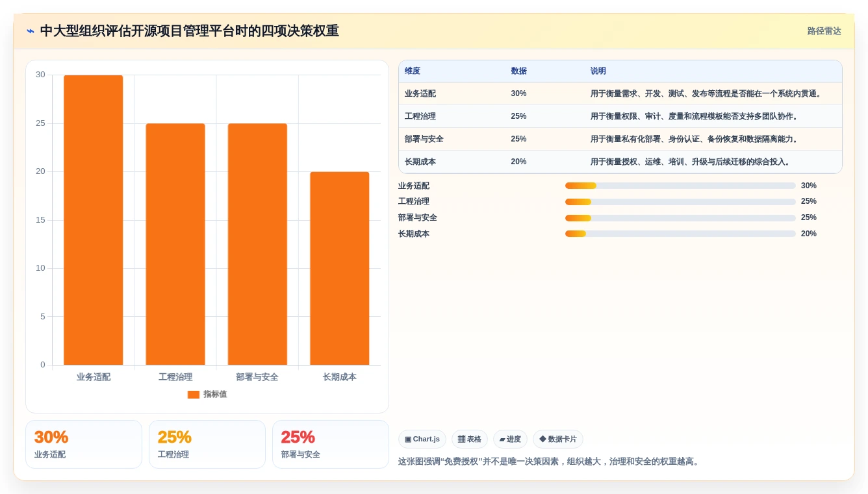Click the description starting 用于衡量私有化部署

[x=696, y=139]
